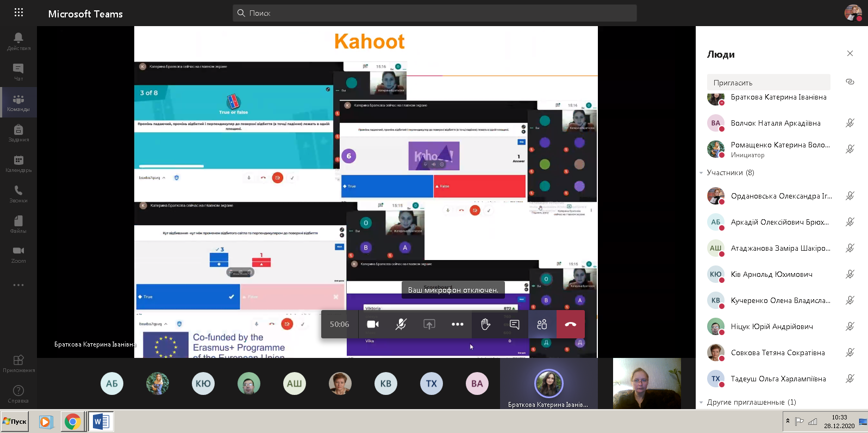Image resolution: width=868 pixels, height=433 pixels.
Task: Copy the meeting join link
Action: (850, 82)
